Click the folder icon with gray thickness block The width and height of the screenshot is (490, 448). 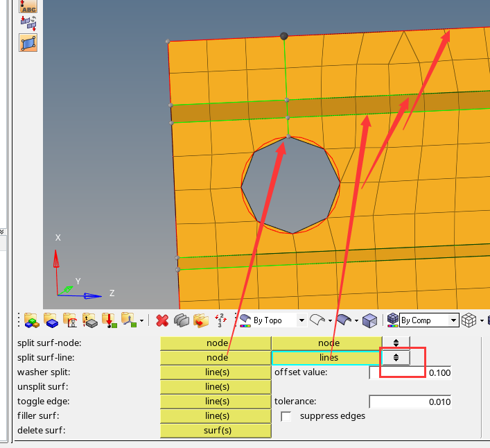point(90,320)
